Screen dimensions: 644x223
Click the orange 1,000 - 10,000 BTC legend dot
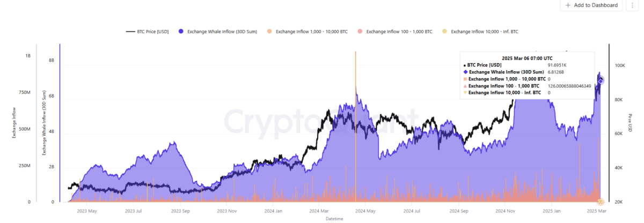pyautogui.click(x=269, y=32)
